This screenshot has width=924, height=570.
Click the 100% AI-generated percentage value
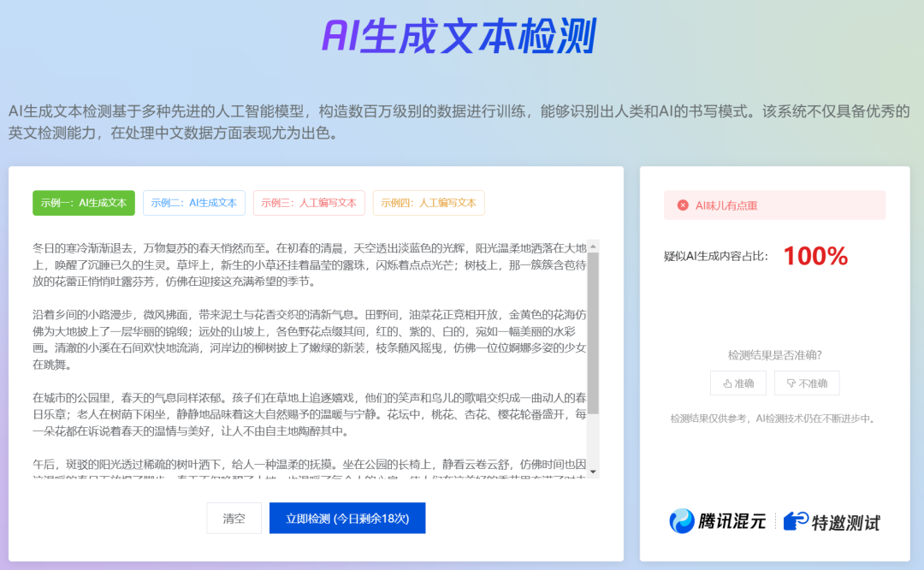point(814,255)
